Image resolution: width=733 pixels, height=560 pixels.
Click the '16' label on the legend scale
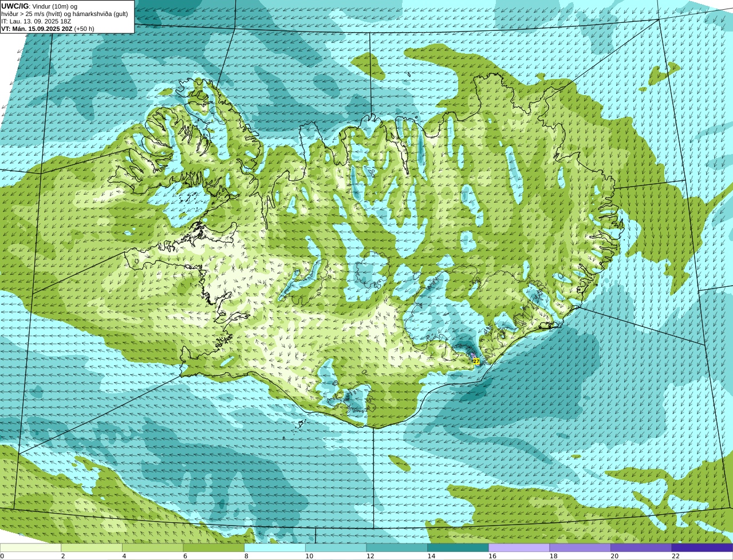click(492, 556)
